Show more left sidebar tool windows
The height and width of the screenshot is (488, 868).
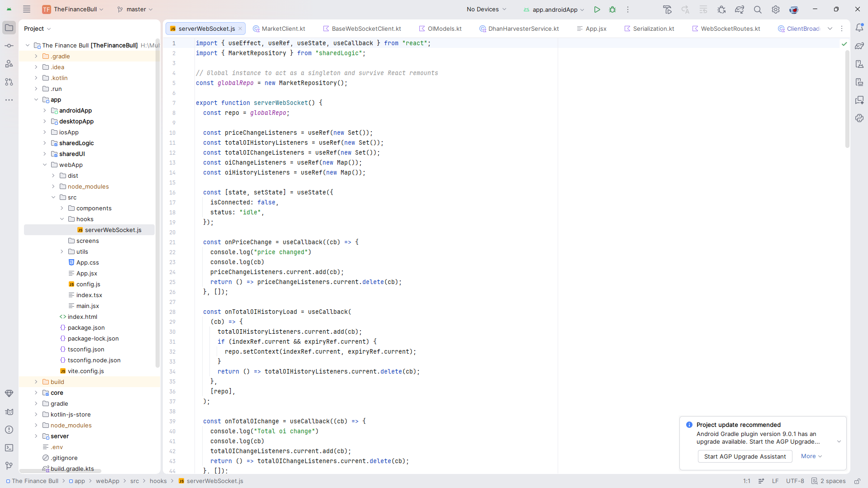pyautogui.click(x=9, y=100)
